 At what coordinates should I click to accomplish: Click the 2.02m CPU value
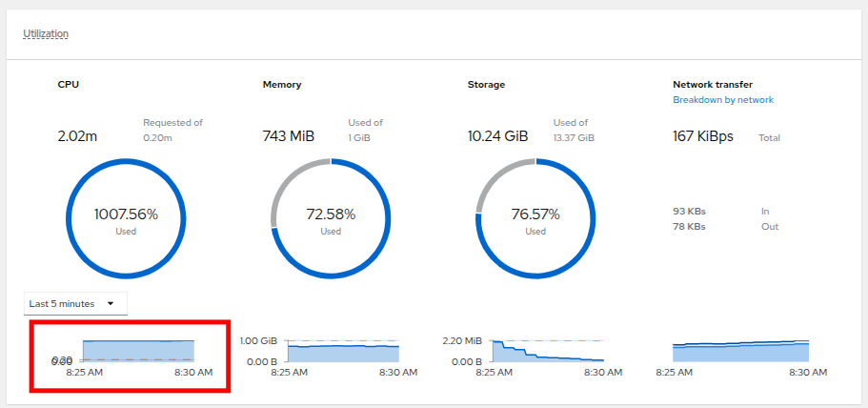point(77,136)
